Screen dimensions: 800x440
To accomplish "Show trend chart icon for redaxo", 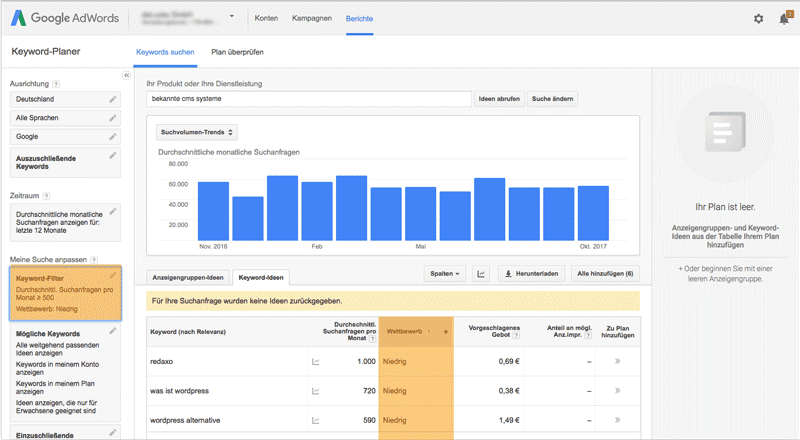I will tap(317, 362).
